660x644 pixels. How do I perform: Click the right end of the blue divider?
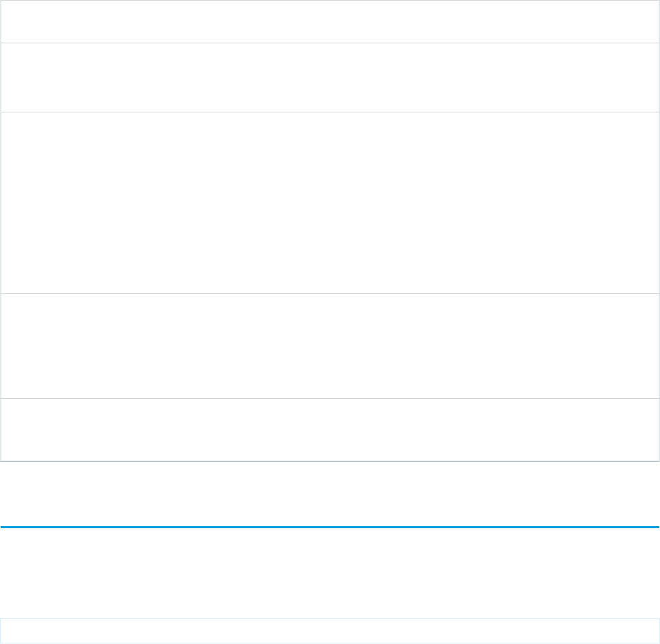pyautogui.click(x=656, y=527)
